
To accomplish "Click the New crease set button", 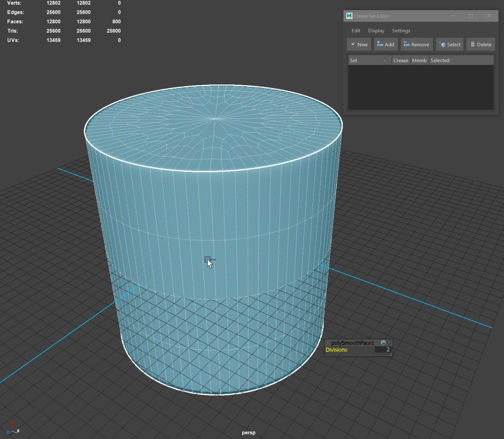I will [x=359, y=45].
